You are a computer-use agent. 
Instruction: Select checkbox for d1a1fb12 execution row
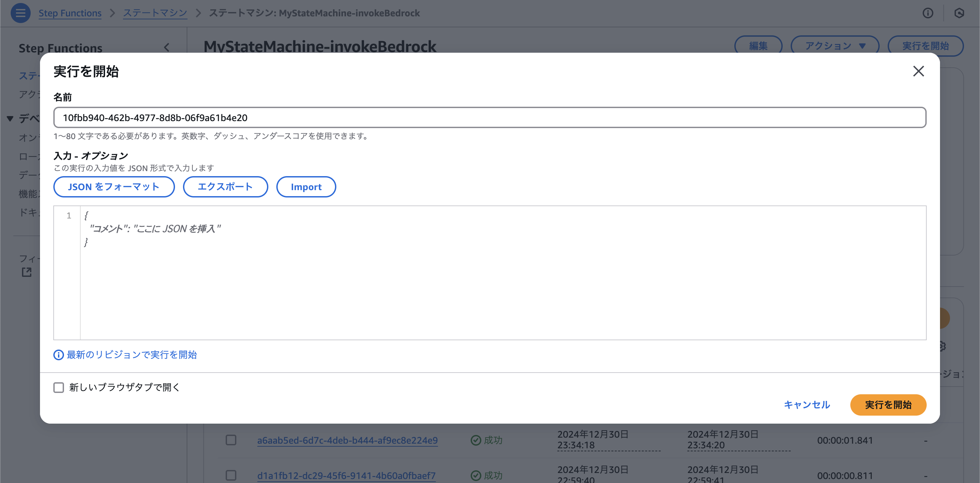tap(231, 475)
